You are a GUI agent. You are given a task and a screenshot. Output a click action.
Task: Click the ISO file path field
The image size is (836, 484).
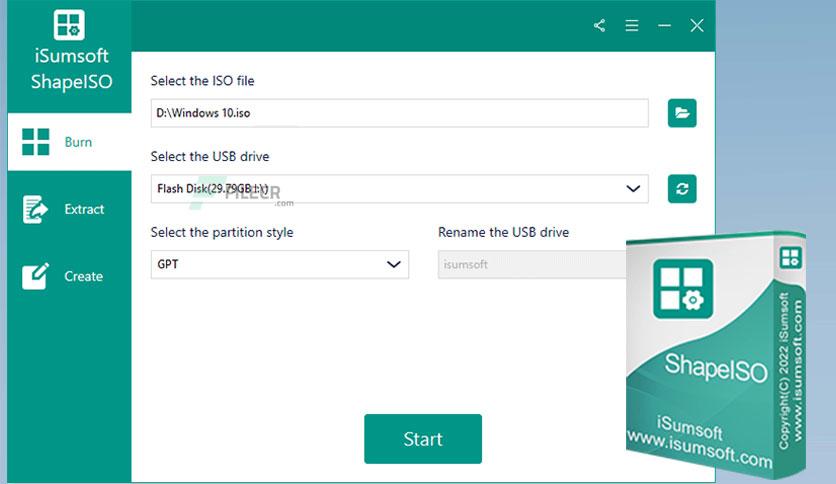coord(400,113)
